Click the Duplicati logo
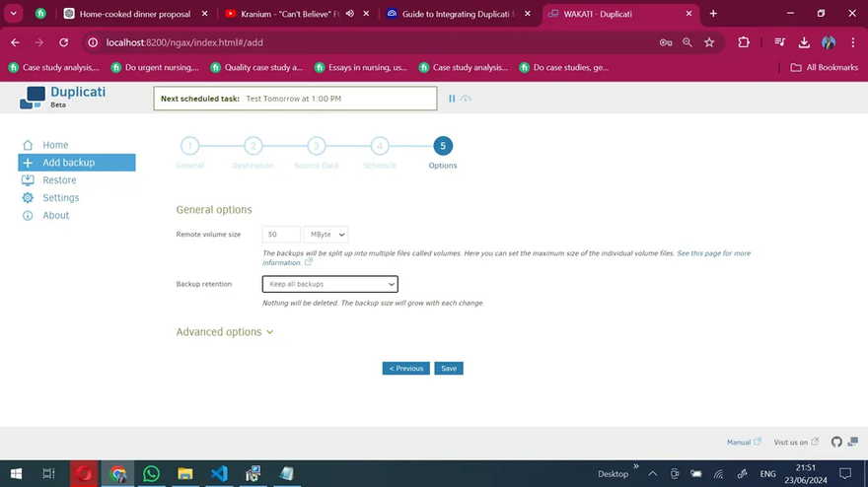868x487 pixels. (36, 97)
